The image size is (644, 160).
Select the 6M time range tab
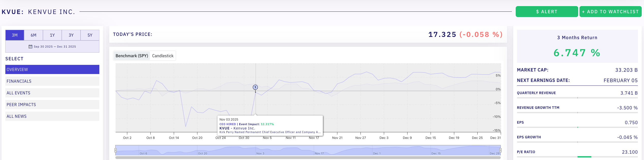34,35
